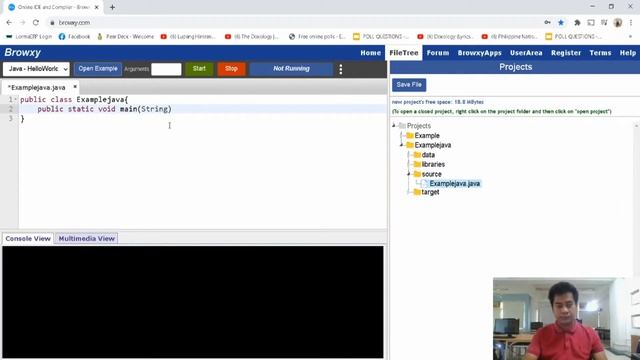Click the browser back arrow

(x=9, y=23)
